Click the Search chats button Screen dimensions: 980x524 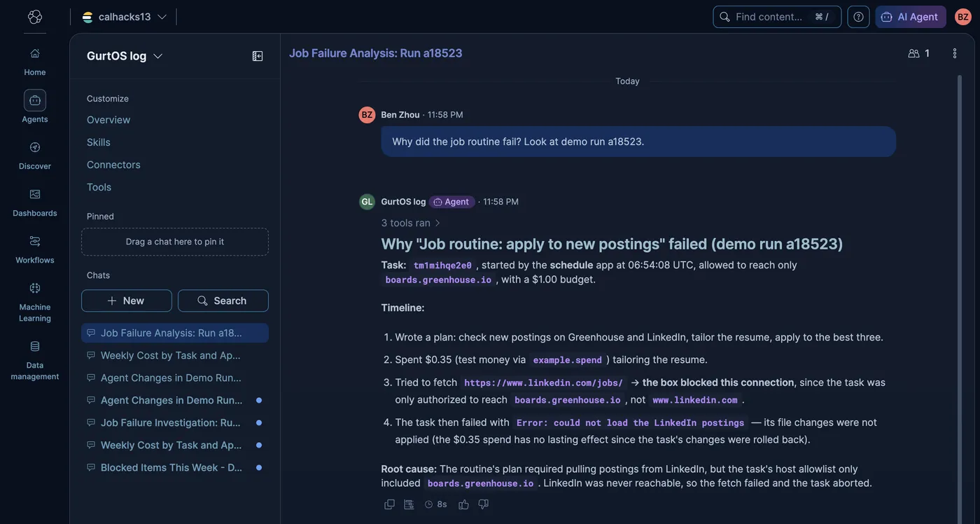(223, 301)
